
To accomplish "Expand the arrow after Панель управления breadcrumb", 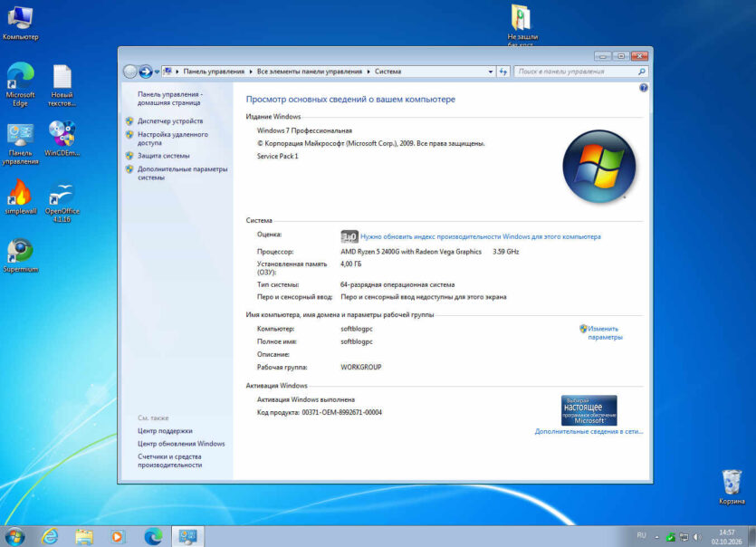I will pos(251,72).
